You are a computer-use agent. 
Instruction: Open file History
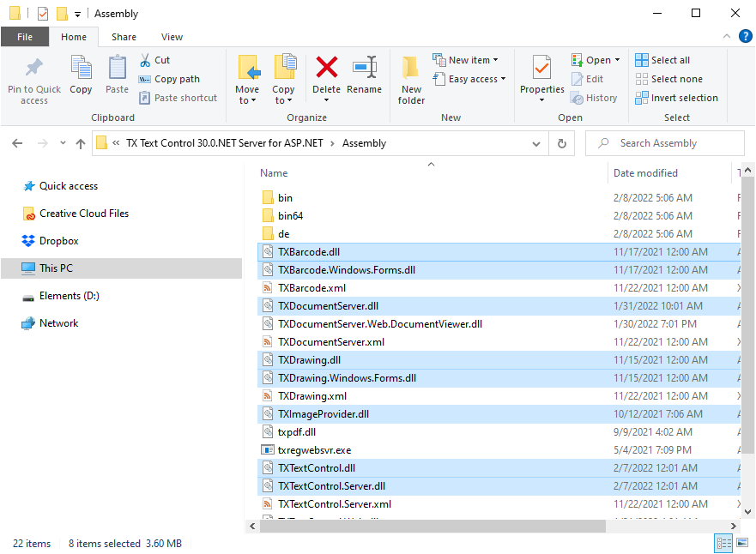point(594,98)
